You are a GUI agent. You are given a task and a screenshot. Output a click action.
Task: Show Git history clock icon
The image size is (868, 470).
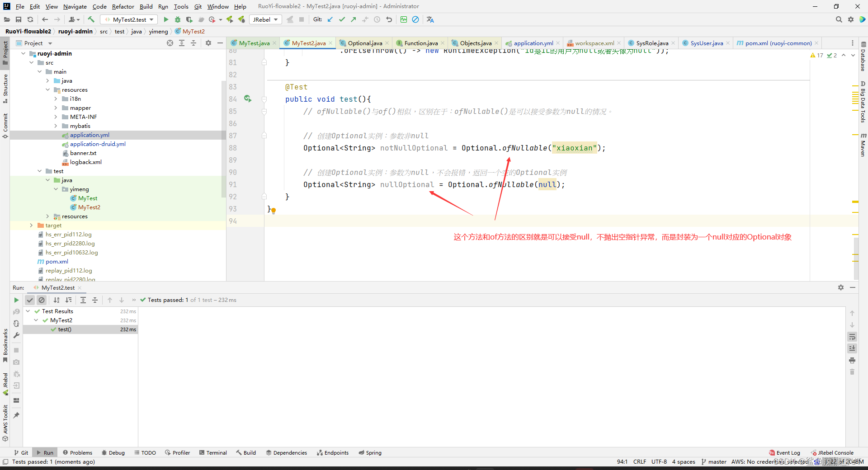coord(377,19)
